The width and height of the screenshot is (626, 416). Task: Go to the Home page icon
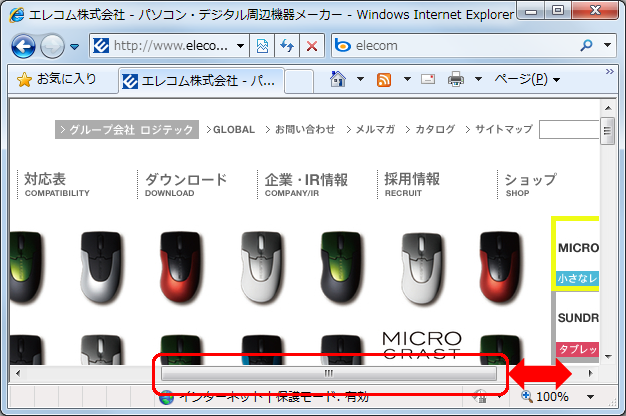click(338, 79)
